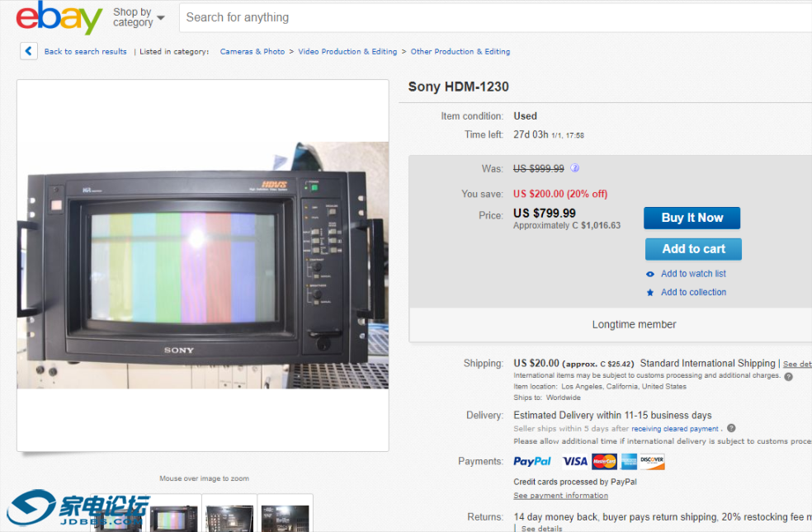Click the help icon after cleared payment
Image resolution: width=812 pixels, height=532 pixels.
[731, 429]
